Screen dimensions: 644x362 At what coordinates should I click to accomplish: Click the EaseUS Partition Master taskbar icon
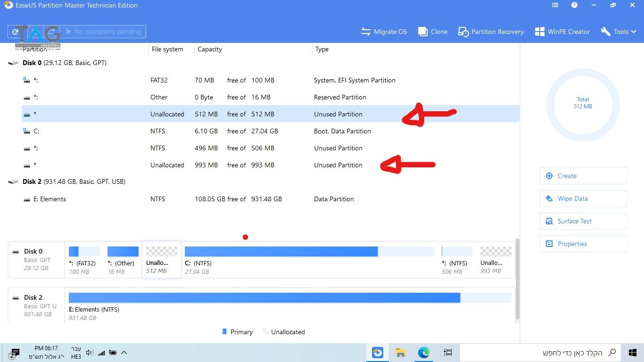coord(378,353)
